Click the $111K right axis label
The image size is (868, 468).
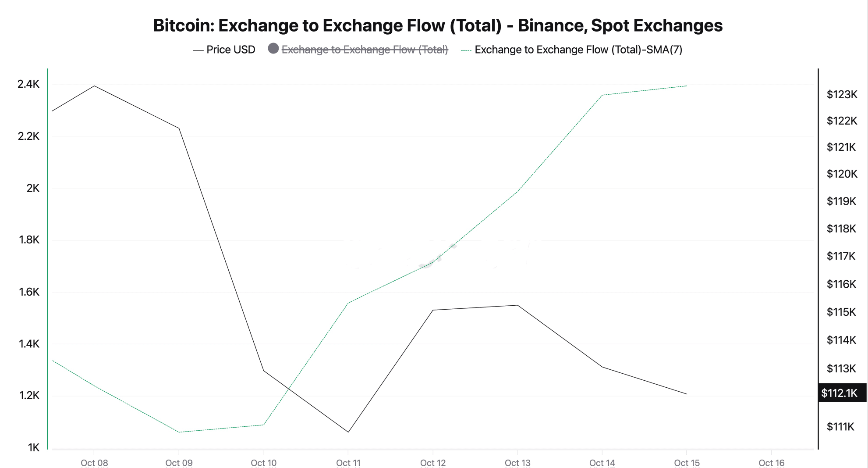point(840,426)
